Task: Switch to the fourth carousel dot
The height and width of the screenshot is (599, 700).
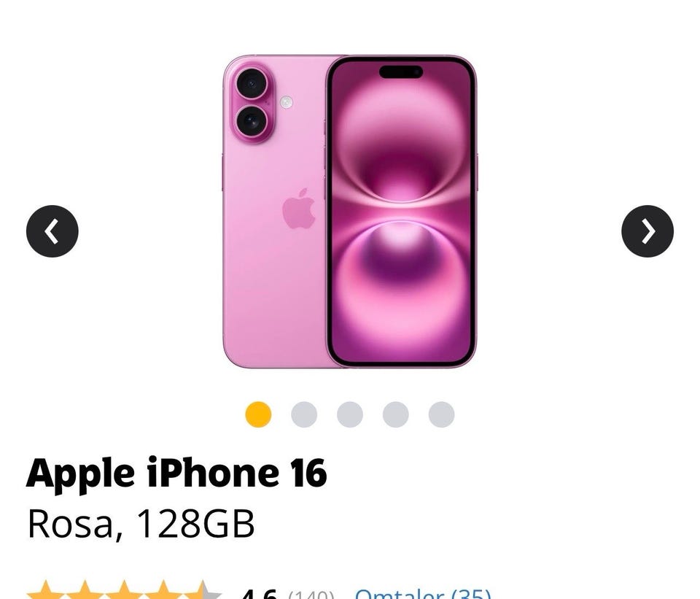Action: [395, 414]
